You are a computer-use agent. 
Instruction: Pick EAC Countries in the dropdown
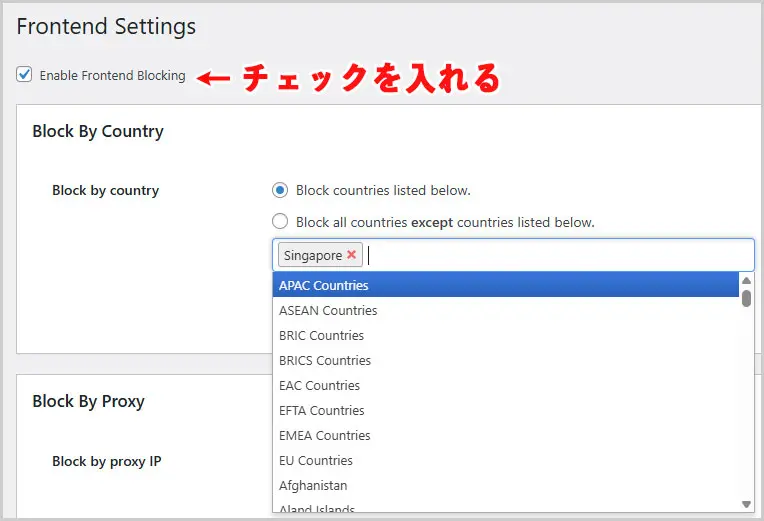[x=506, y=386]
